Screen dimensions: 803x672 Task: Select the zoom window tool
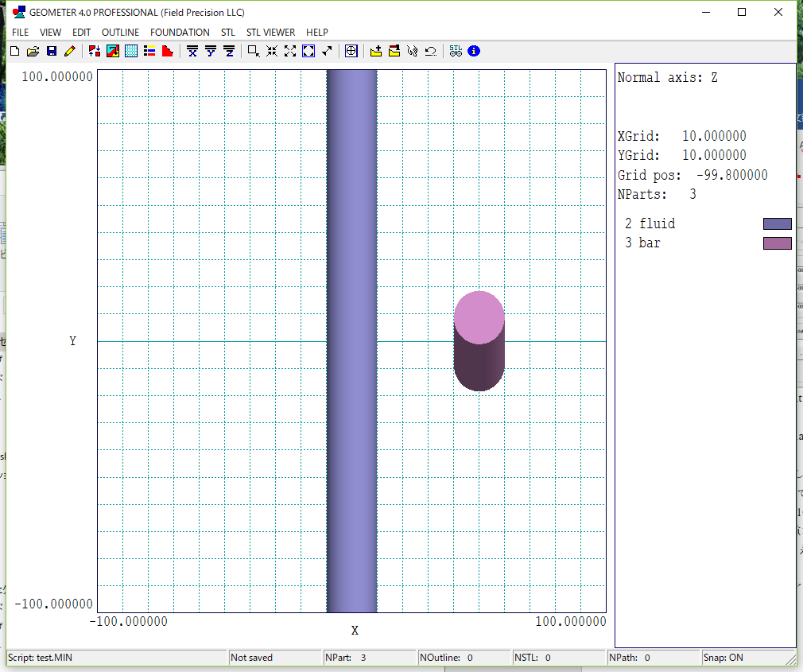click(254, 51)
